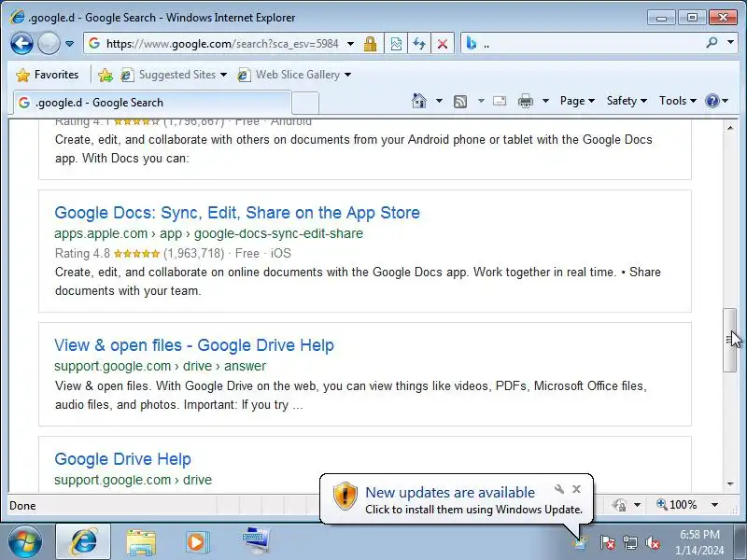The width and height of the screenshot is (747, 560).
Task: Run search with magnifier icon
Action: [x=712, y=43]
